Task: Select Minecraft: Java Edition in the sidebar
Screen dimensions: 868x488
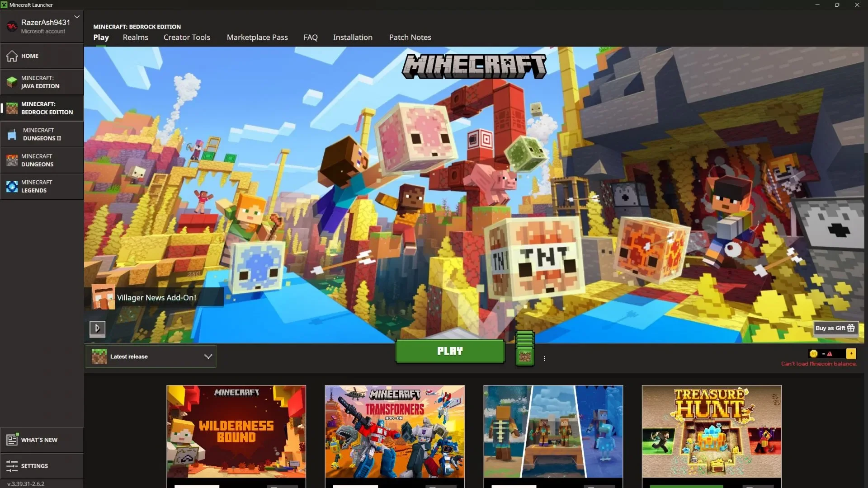Action: [42, 82]
